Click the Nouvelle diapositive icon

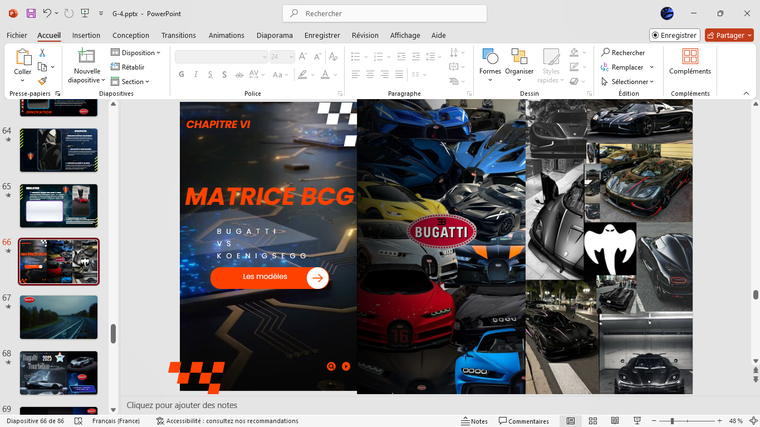[x=87, y=58]
